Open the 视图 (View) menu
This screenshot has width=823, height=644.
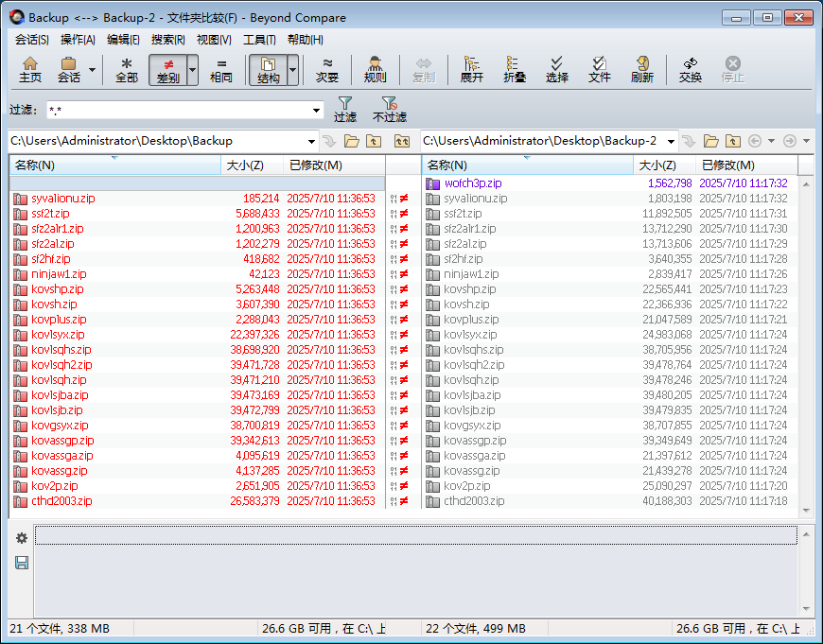coord(214,40)
